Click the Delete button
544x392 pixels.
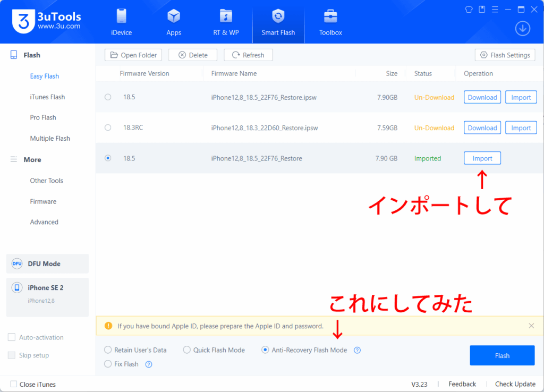tap(193, 55)
